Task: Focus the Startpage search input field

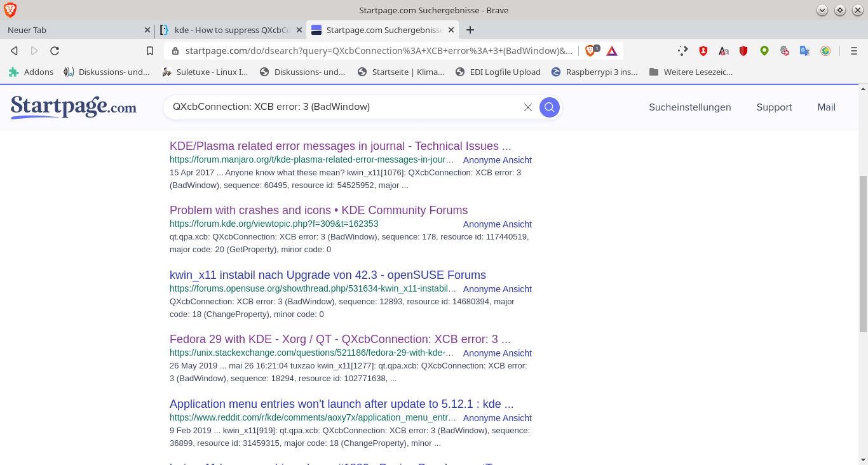Action: [x=343, y=107]
